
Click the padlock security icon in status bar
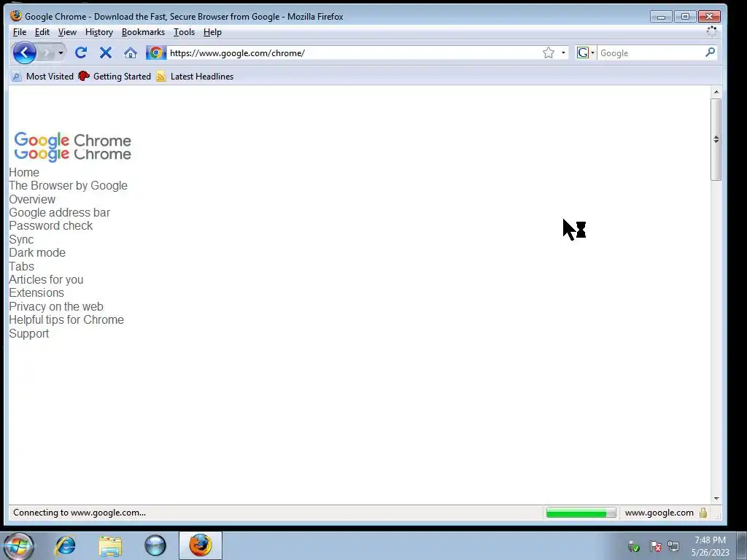tap(703, 513)
